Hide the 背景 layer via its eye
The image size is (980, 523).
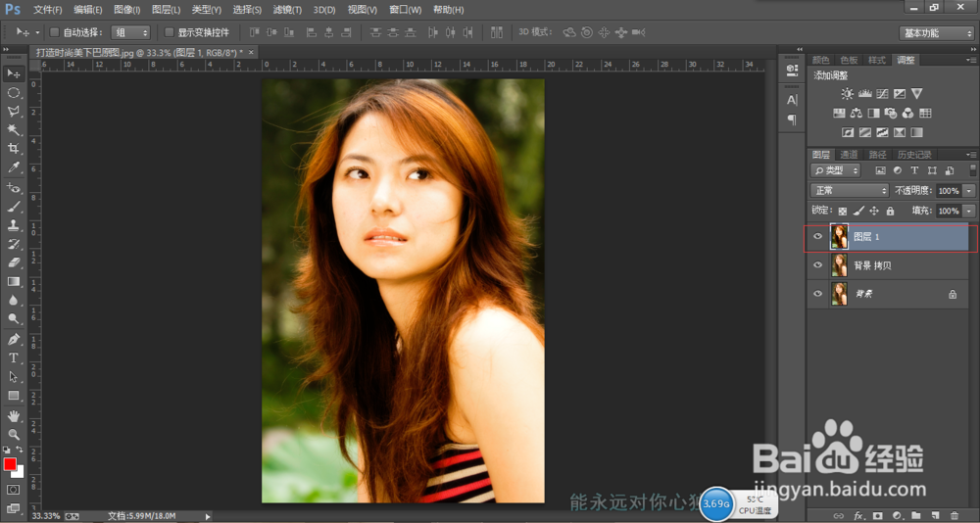tap(817, 293)
